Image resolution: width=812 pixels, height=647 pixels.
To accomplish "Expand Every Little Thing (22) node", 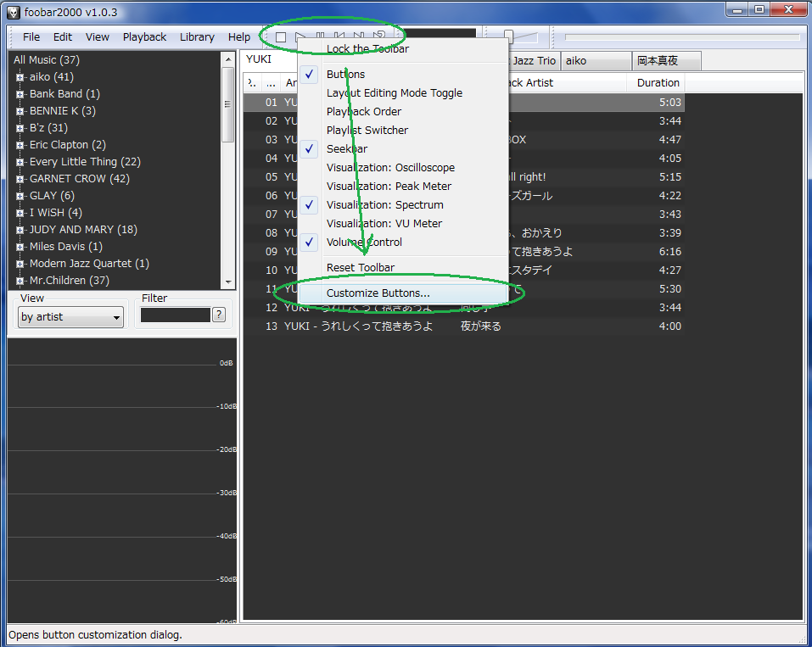I will [x=20, y=162].
